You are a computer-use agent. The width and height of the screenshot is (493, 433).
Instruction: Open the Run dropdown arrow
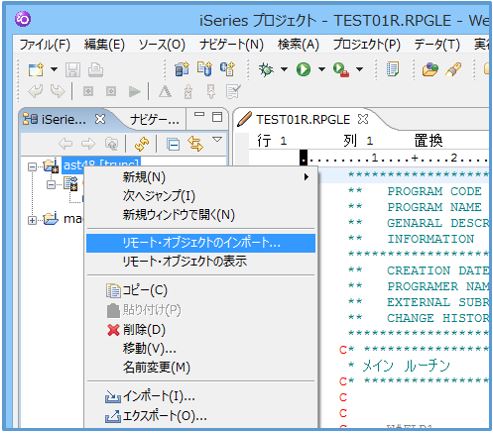click(321, 69)
